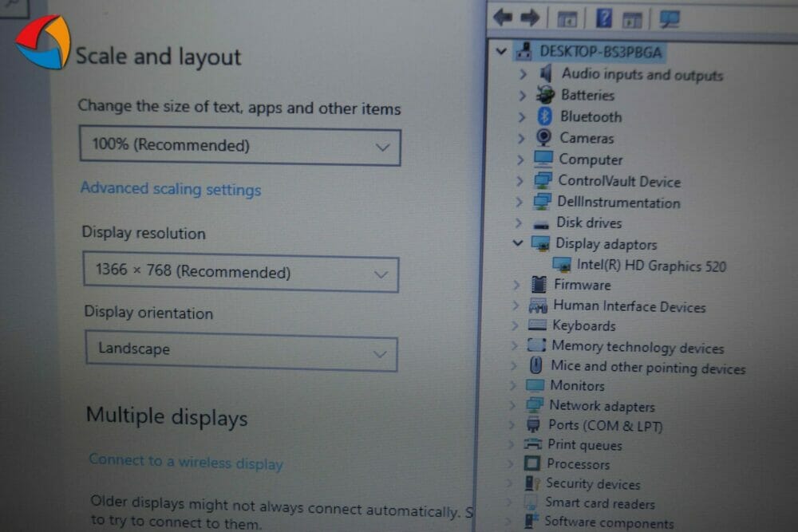This screenshot has width=798, height=532.
Task: Click the ControlVault Device icon
Action: click(x=543, y=180)
